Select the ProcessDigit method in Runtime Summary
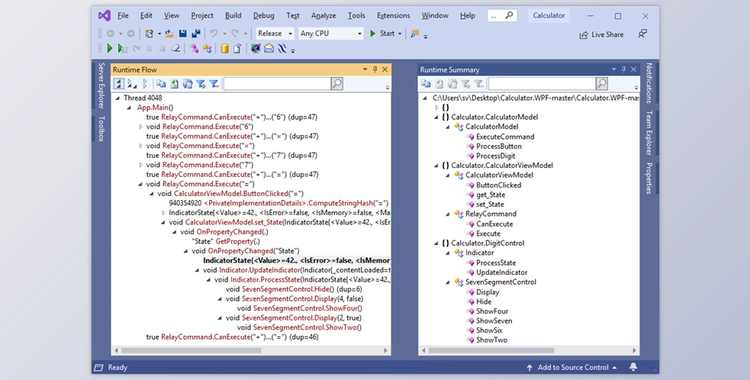Viewport: 750px width, 380px height. tap(496, 156)
